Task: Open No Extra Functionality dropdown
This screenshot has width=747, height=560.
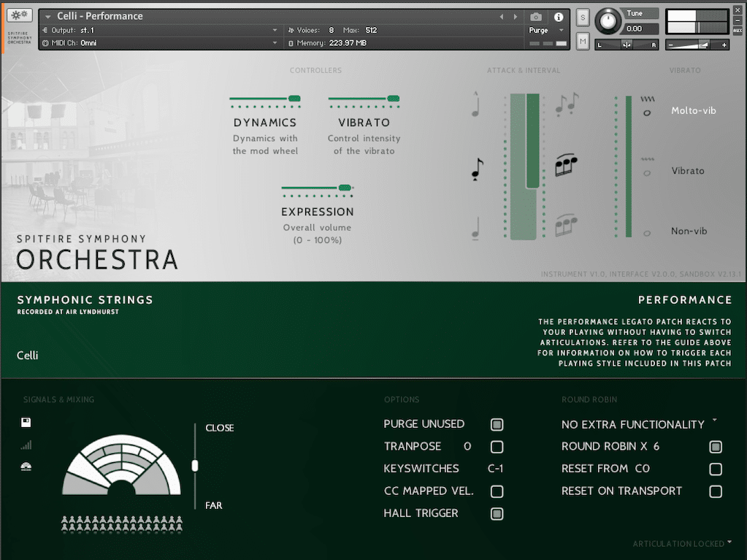Action: [640, 423]
